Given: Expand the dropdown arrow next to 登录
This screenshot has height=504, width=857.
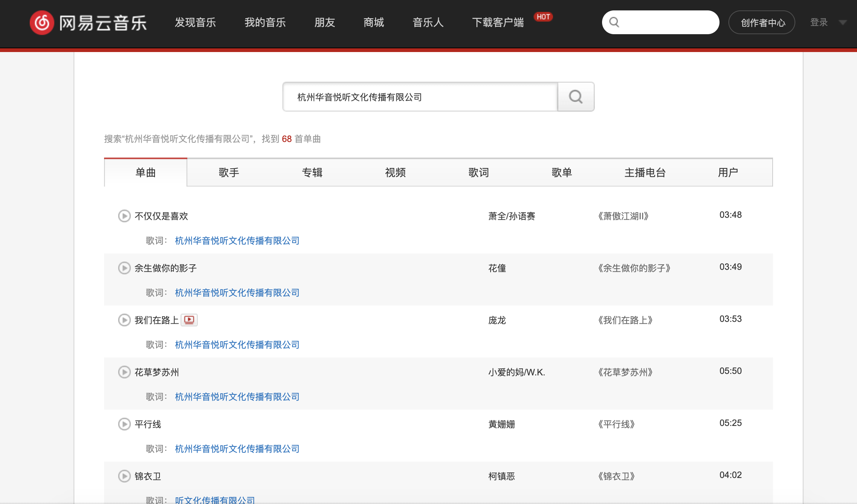Looking at the screenshot, I should (843, 23).
